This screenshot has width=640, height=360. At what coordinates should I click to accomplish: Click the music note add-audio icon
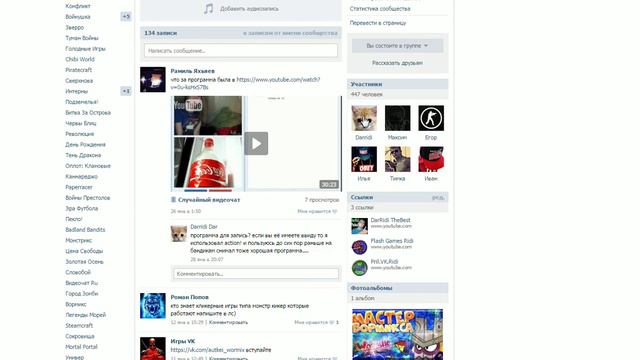pyautogui.click(x=209, y=9)
